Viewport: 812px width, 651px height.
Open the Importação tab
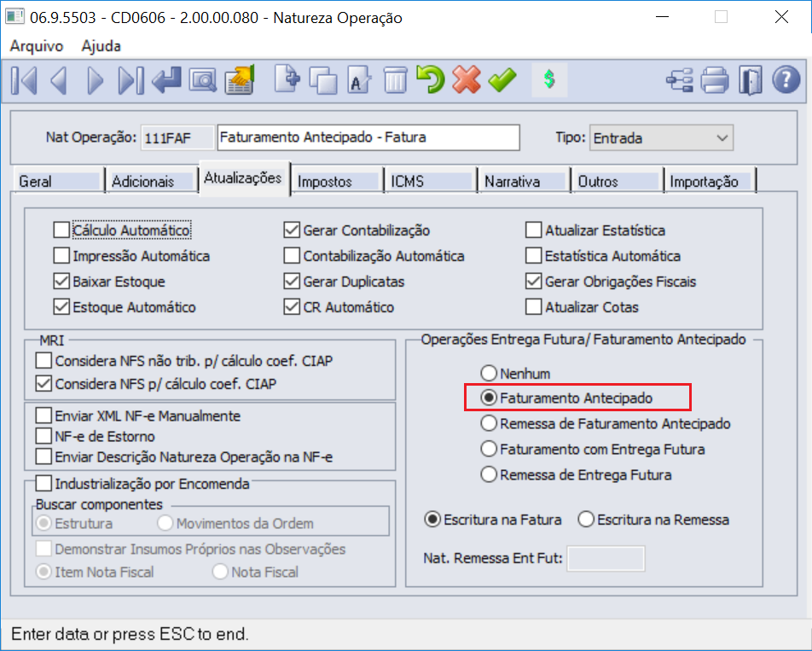coord(710,181)
